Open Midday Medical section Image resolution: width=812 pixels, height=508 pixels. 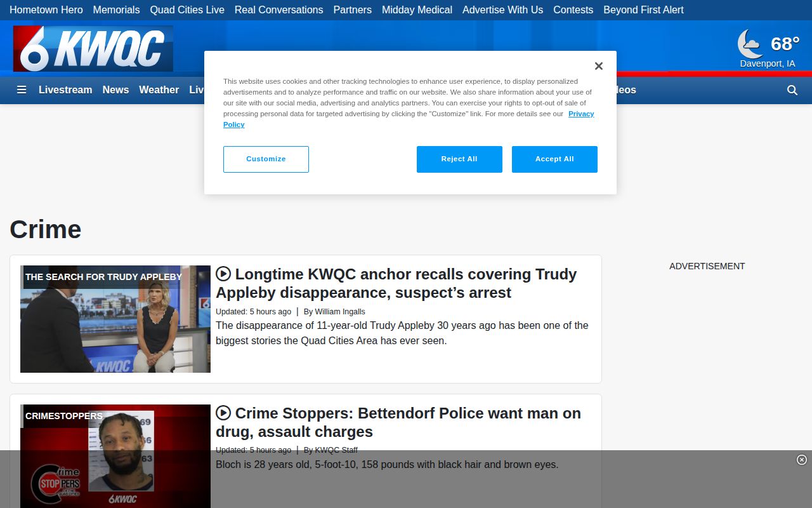417,10
